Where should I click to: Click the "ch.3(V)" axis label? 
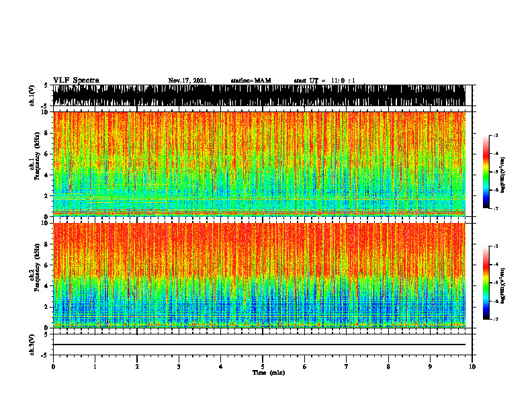tap(32, 345)
